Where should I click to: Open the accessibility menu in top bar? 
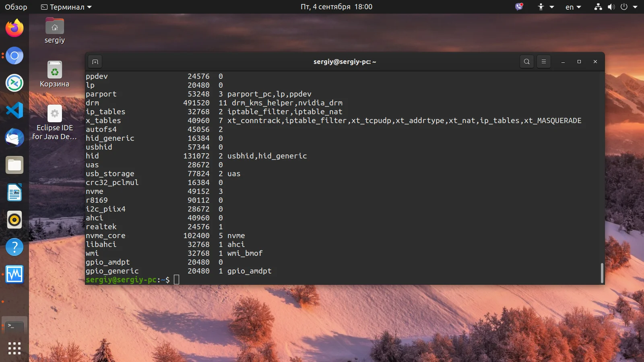pyautogui.click(x=546, y=7)
